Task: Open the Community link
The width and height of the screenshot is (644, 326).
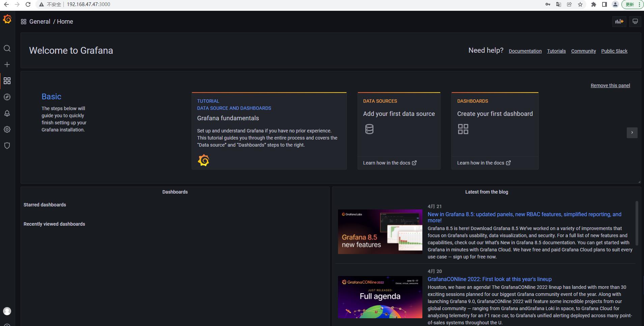Action: [x=583, y=51]
